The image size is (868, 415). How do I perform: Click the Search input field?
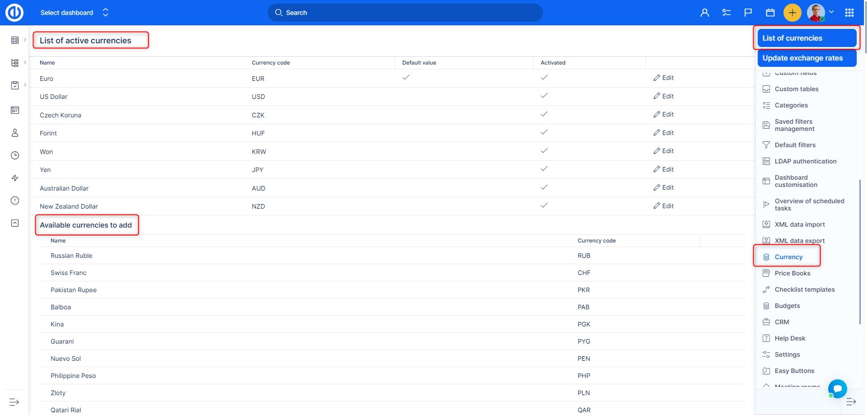pyautogui.click(x=405, y=13)
